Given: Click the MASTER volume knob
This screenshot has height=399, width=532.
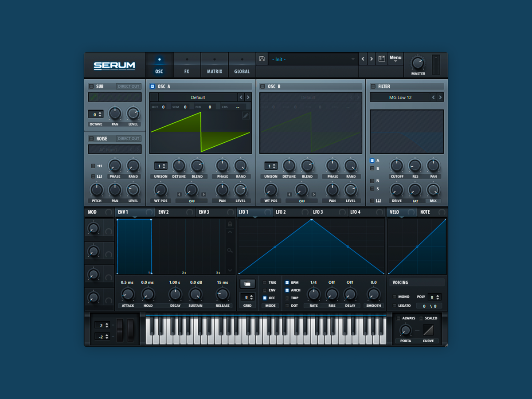Looking at the screenshot, I should click(418, 63).
